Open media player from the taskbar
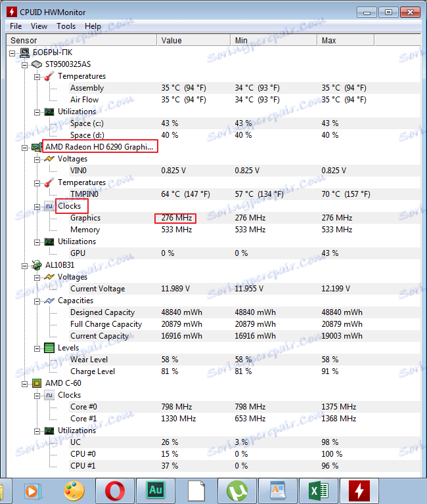Viewport: 427px width, 504px height. pyautogui.click(x=33, y=491)
